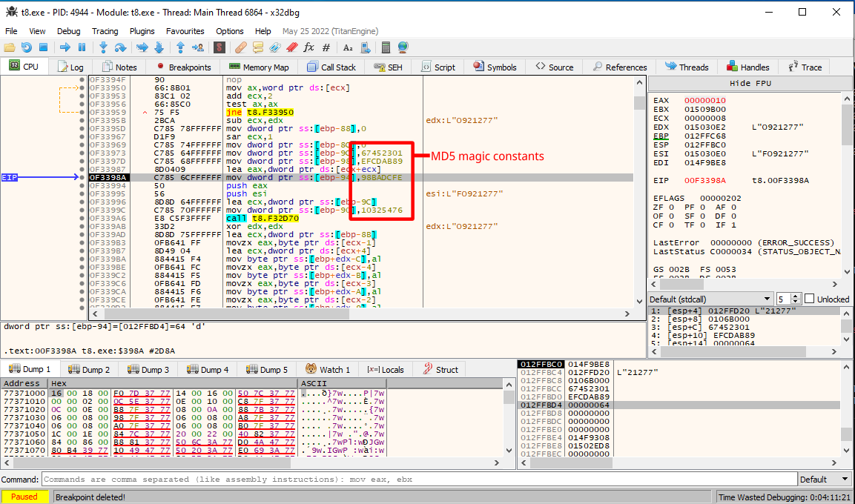Image resolution: width=855 pixels, height=504 pixels.
Task: Click the Step Into icon
Action: (103, 47)
